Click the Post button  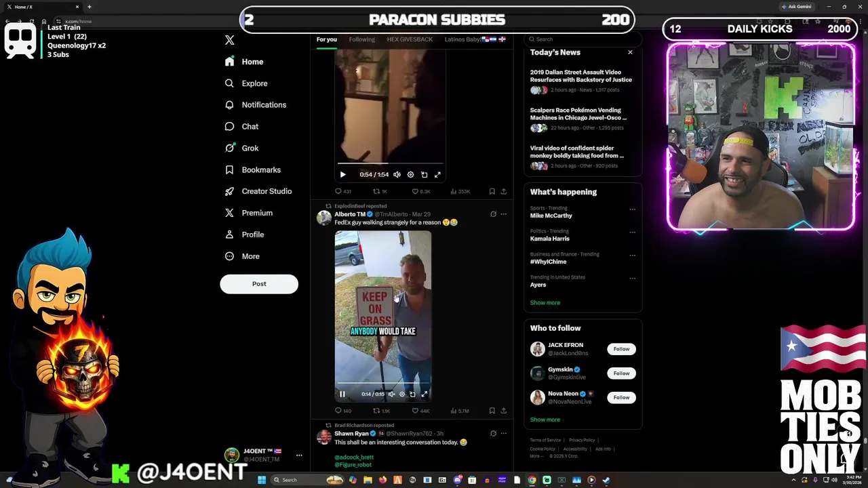(259, 284)
